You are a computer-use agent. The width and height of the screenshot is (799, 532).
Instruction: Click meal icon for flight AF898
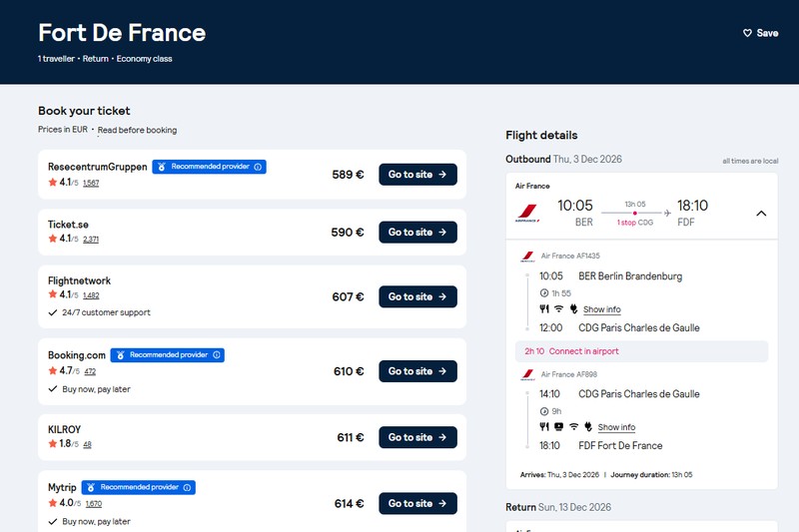pyautogui.click(x=544, y=426)
